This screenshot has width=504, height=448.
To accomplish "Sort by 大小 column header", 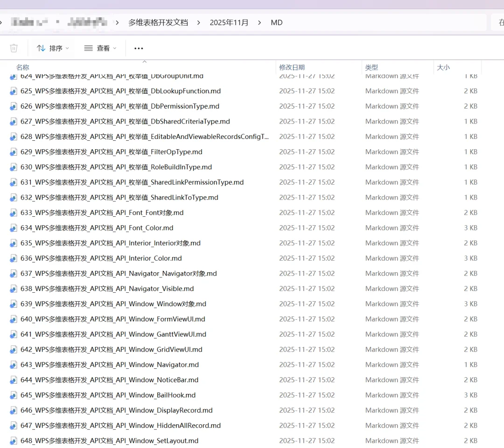I will (443, 68).
